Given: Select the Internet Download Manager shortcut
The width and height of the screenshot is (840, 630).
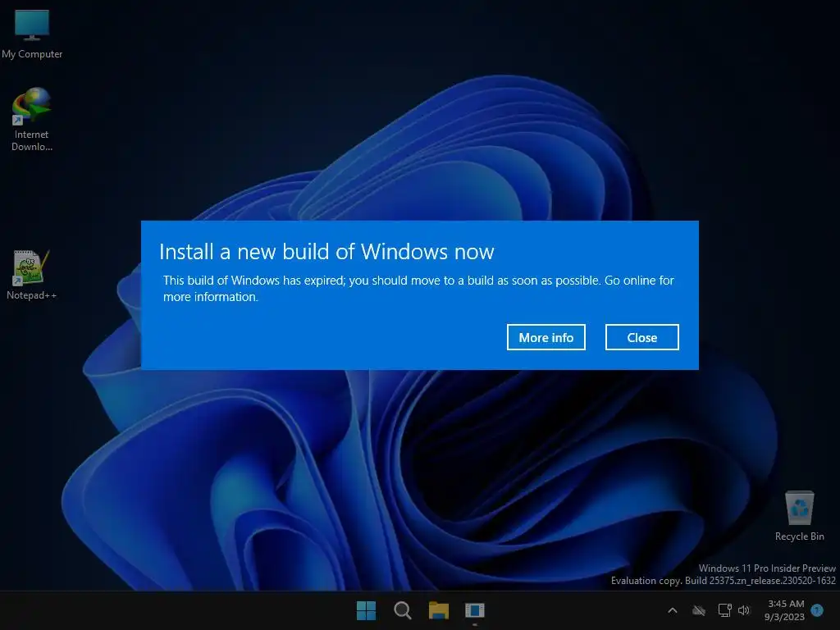Looking at the screenshot, I should (x=32, y=120).
